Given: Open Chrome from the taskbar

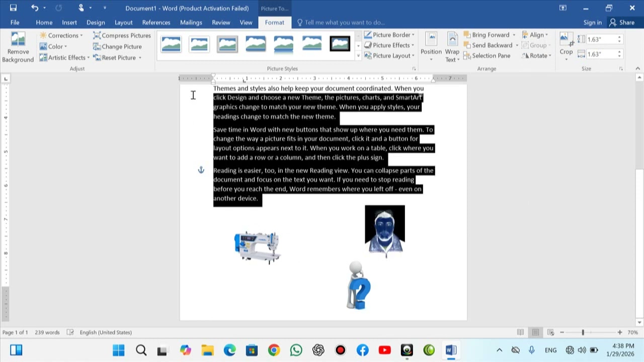Looking at the screenshot, I should [274, 350].
